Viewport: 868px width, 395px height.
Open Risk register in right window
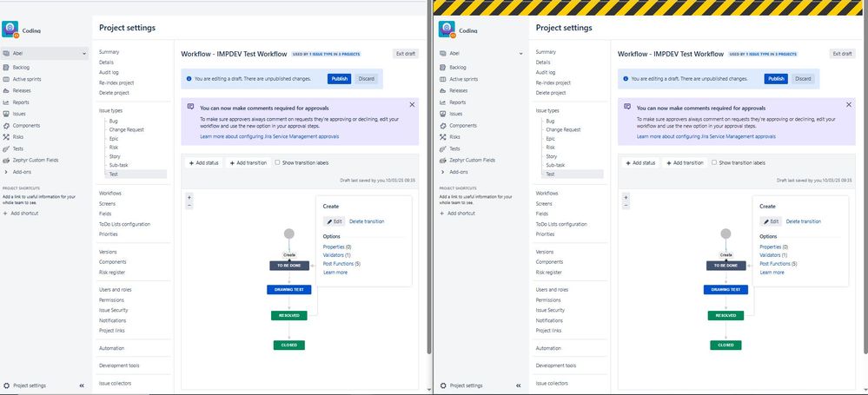tap(549, 273)
